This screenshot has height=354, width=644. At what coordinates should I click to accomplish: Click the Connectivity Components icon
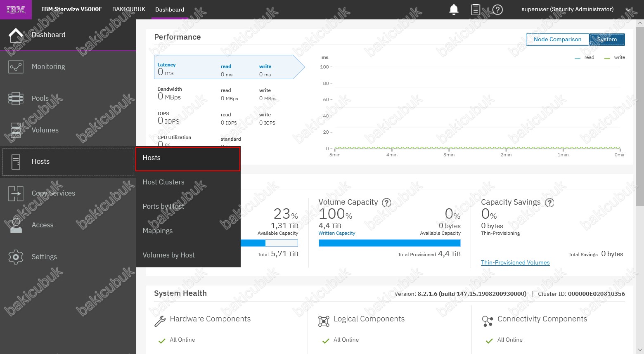click(x=488, y=321)
